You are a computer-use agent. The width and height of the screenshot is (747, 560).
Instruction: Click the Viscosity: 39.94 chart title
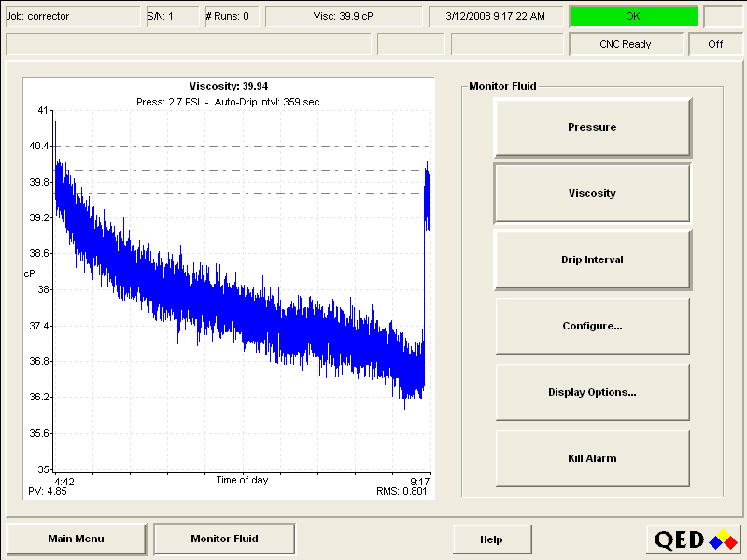tap(229, 87)
